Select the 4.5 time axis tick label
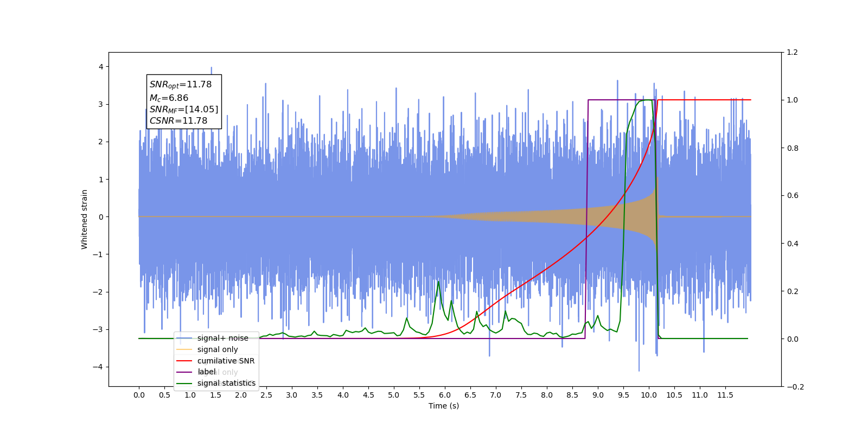The image size is (868, 434). [368, 395]
